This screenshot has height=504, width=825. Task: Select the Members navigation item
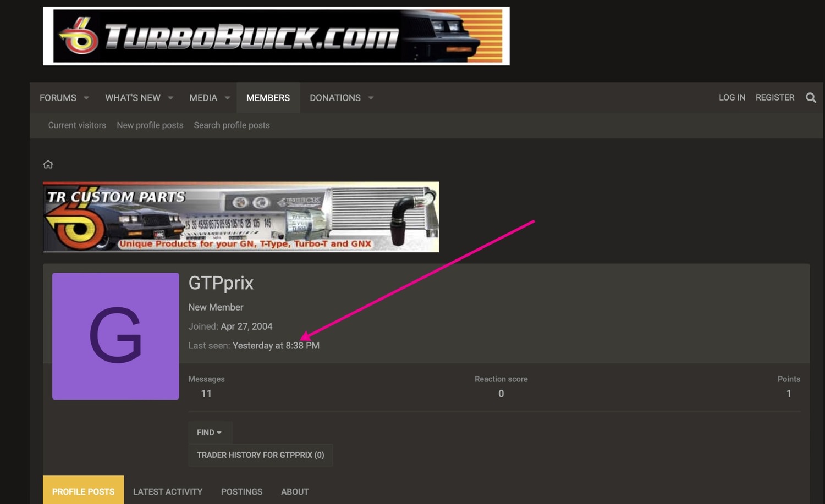point(268,98)
